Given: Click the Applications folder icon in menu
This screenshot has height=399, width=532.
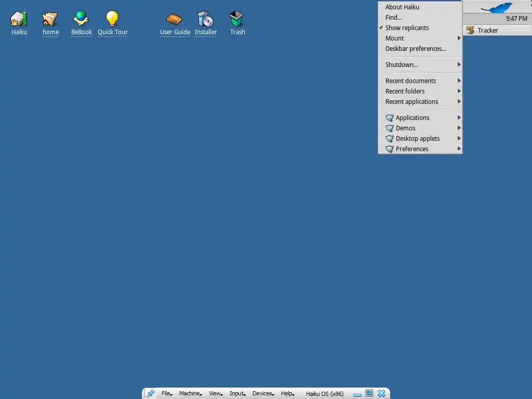Looking at the screenshot, I should click(390, 118).
